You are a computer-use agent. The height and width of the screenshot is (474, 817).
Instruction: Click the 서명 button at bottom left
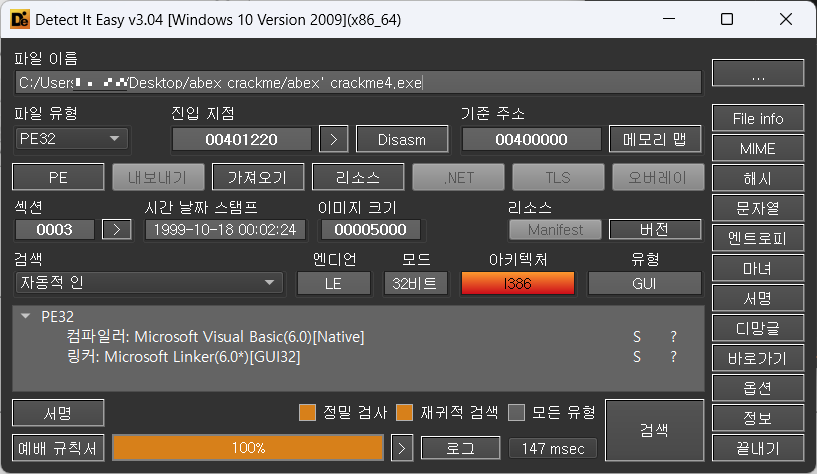click(x=58, y=413)
